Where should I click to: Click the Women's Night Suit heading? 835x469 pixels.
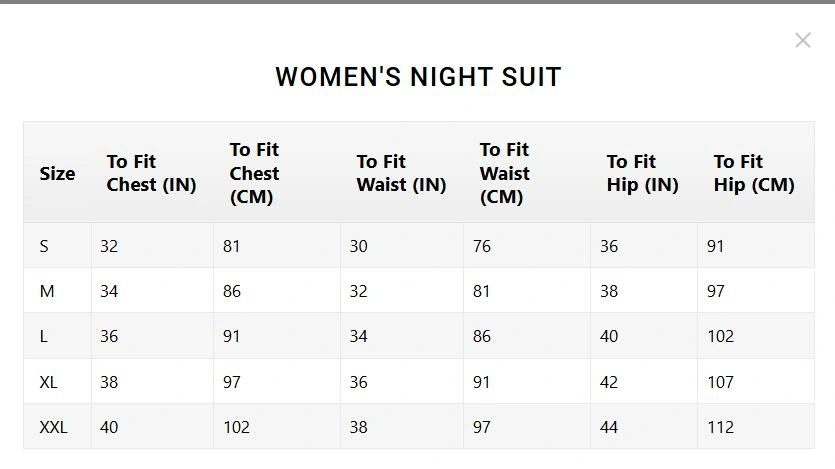click(x=418, y=77)
